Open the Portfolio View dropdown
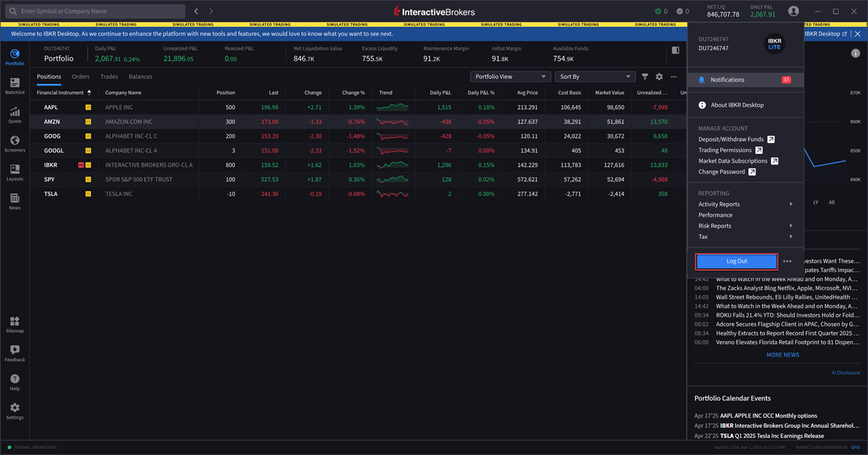Viewport: 868px width, 455px height. point(510,77)
